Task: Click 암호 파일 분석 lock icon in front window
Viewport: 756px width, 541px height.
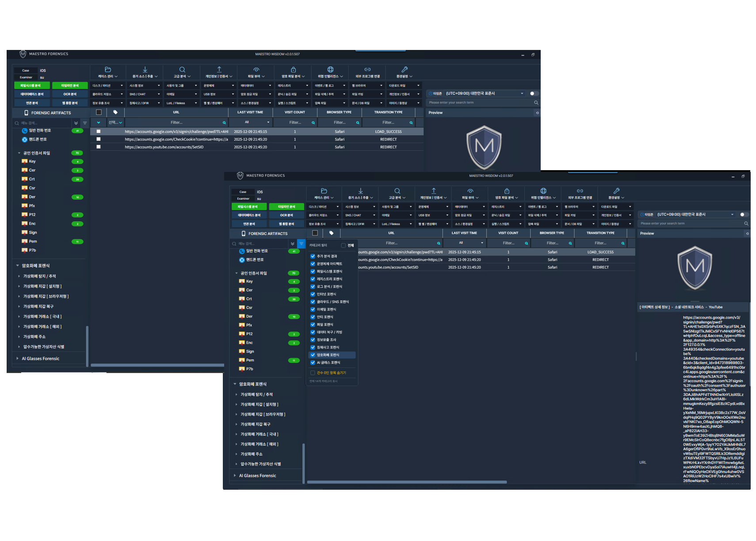Action: tap(507, 191)
